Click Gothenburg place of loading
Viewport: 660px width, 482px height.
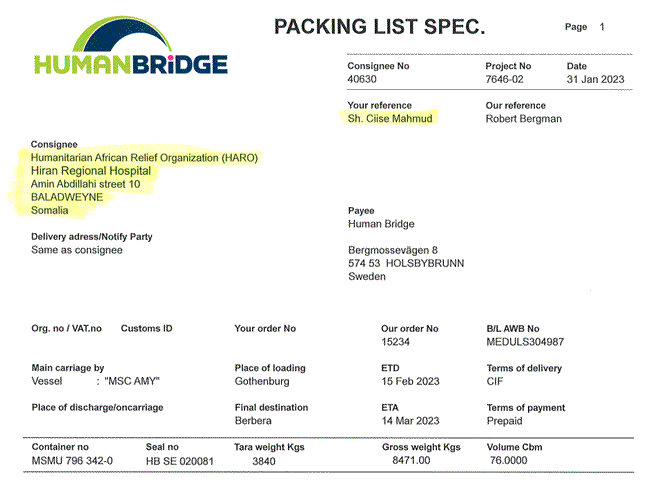[x=262, y=382]
